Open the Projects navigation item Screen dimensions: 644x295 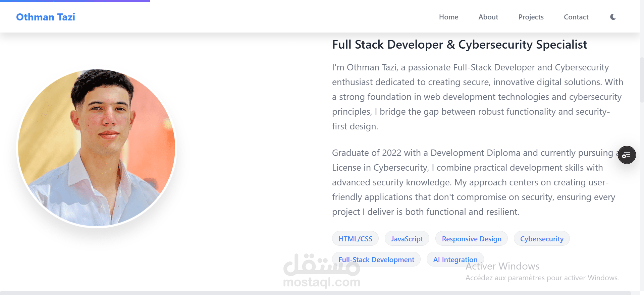(x=531, y=17)
